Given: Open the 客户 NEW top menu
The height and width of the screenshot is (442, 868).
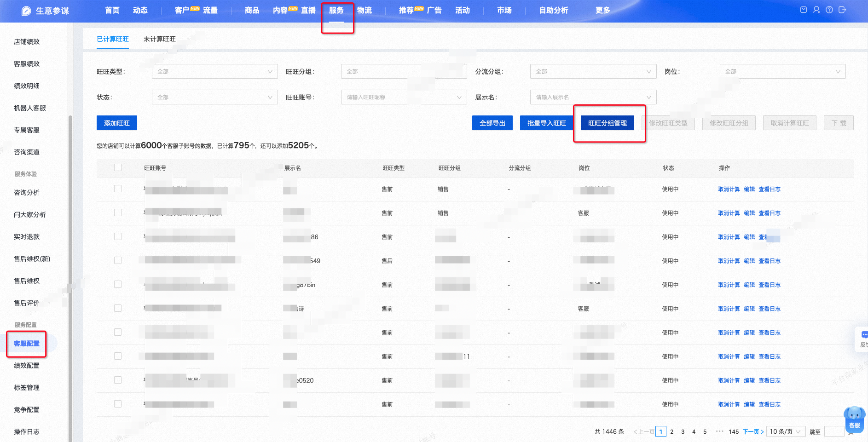Looking at the screenshot, I should [182, 10].
